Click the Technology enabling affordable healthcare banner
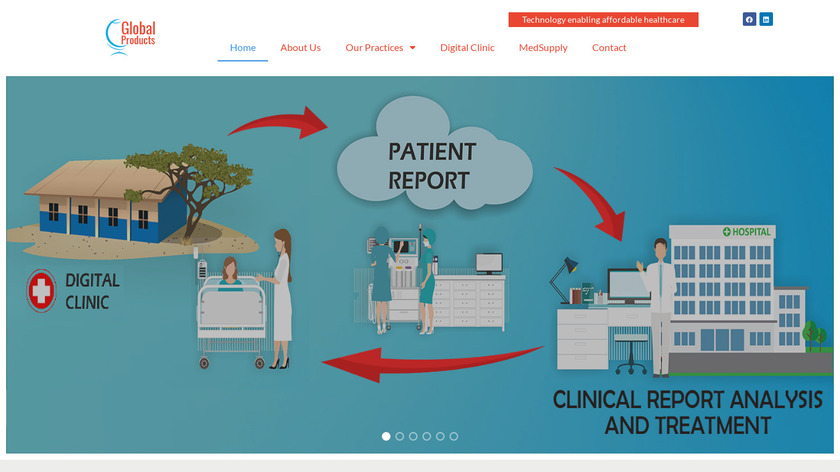The height and width of the screenshot is (472, 840). point(603,20)
